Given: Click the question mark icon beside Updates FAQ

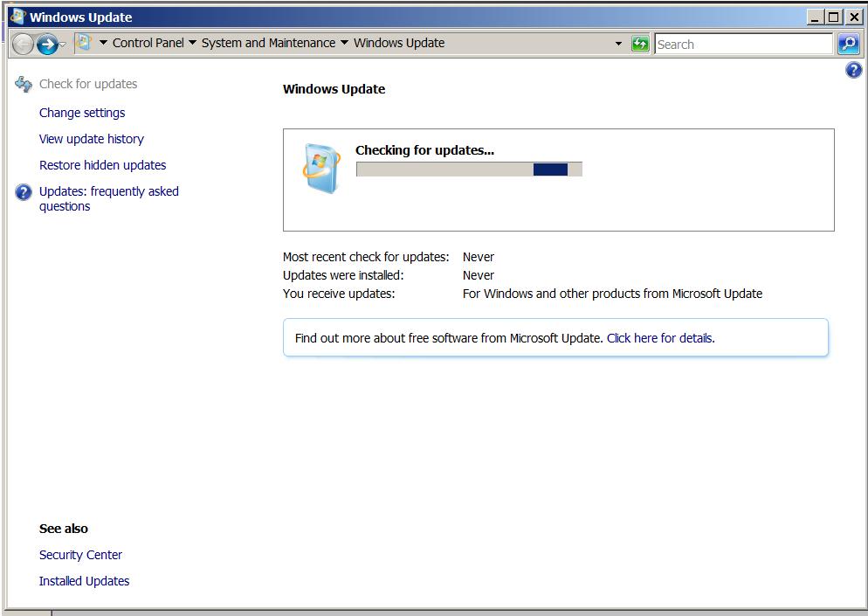Looking at the screenshot, I should coord(22,192).
